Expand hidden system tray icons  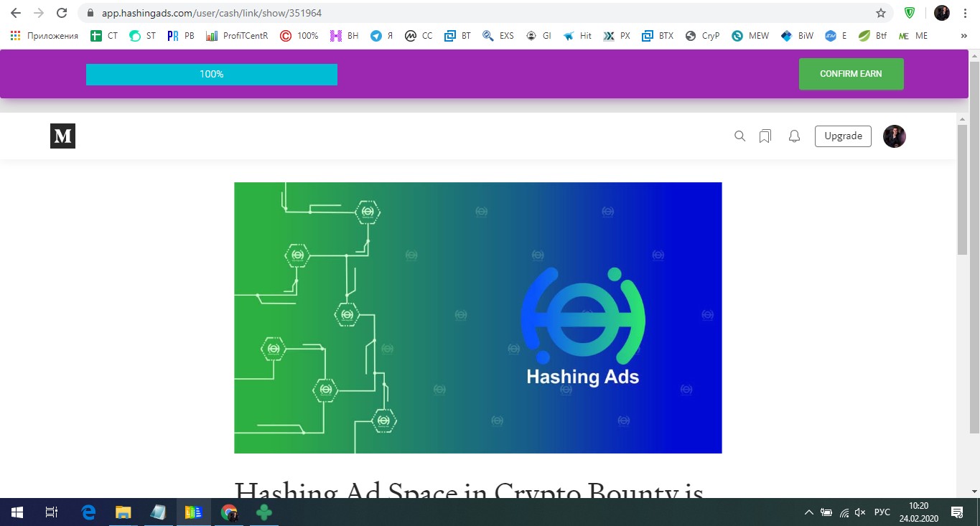click(x=809, y=512)
